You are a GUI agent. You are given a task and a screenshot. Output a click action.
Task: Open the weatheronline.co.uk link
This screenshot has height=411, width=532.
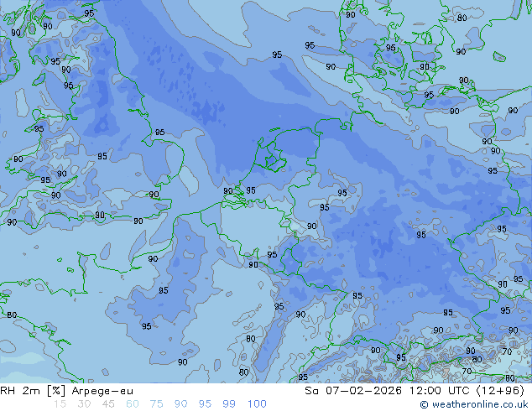(474, 404)
